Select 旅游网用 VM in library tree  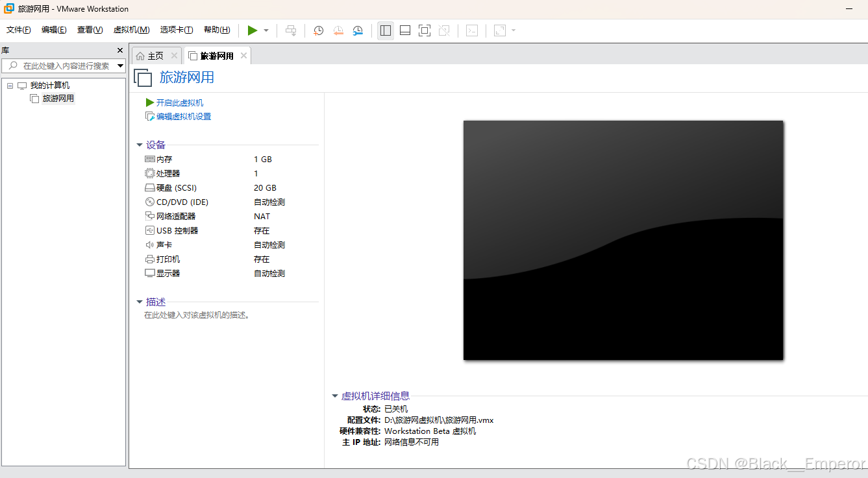58,99
